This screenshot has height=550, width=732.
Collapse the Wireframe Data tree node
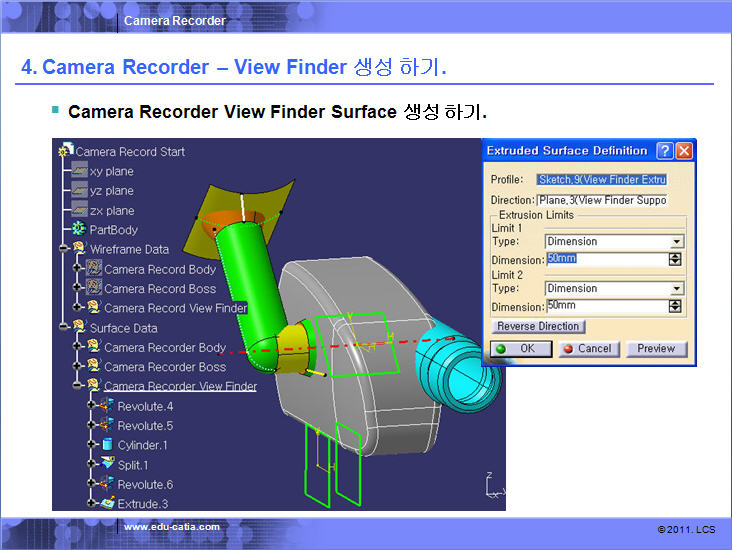point(64,249)
